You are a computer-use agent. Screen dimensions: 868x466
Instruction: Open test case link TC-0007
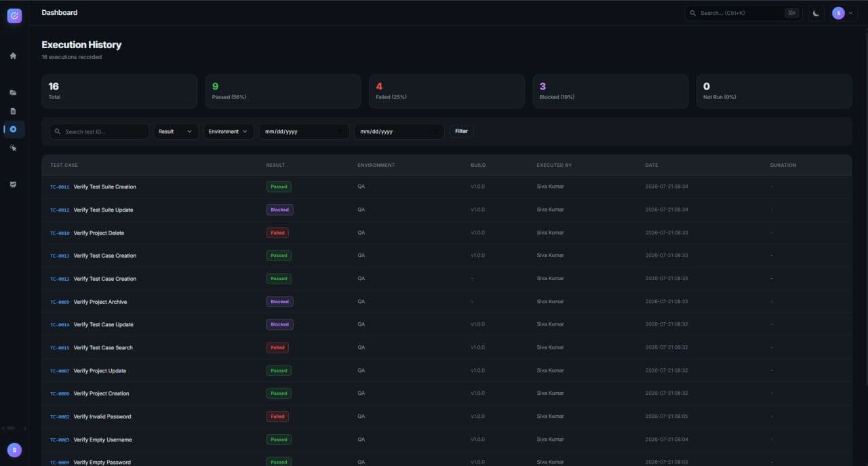tap(60, 371)
